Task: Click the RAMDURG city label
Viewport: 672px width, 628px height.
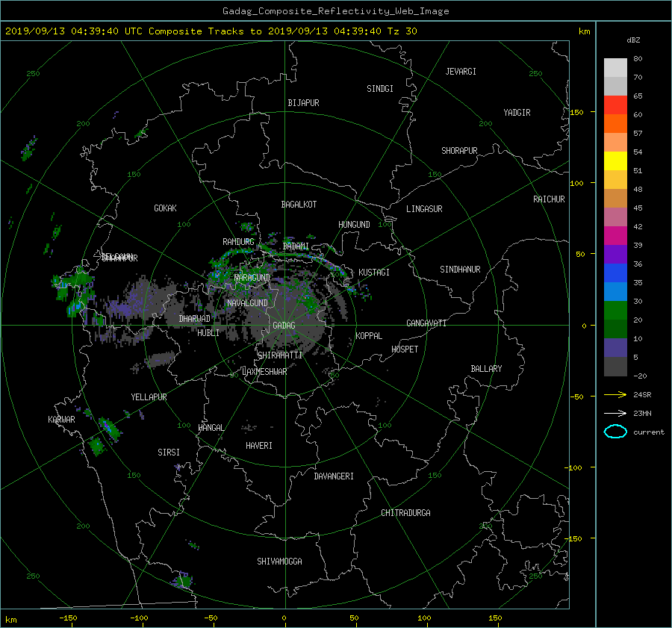Action: [238, 242]
